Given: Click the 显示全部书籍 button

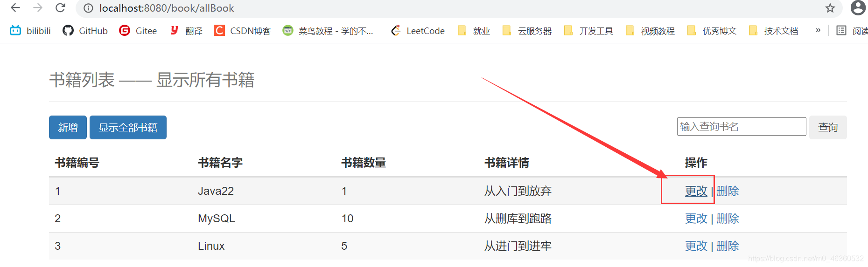Looking at the screenshot, I should (x=128, y=127).
